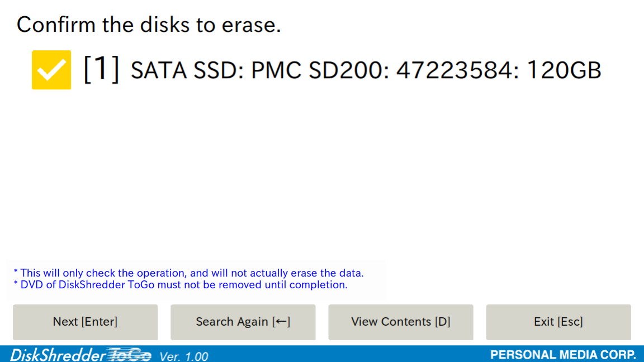The width and height of the screenshot is (644, 362).
Task: Click the blue footer bar
Action: tap(322, 354)
